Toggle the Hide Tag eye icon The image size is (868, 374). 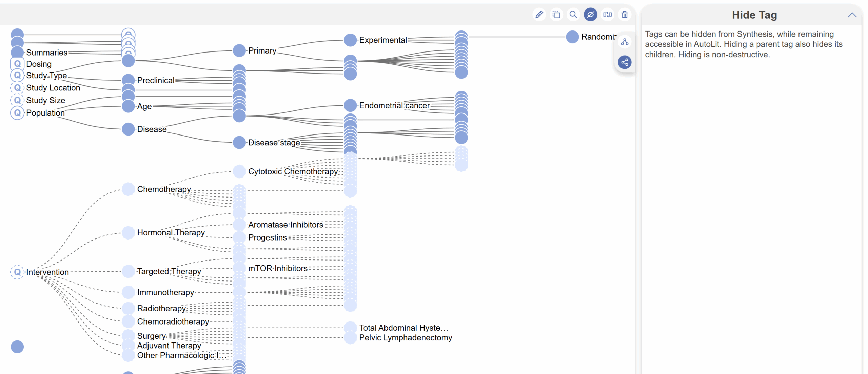(x=590, y=15)
